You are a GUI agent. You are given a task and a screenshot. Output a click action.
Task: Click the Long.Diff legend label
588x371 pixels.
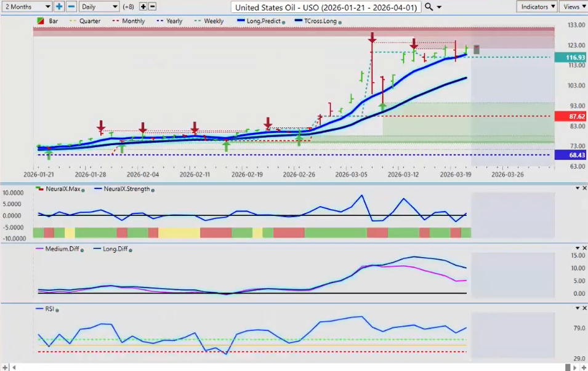click(116, 249)
